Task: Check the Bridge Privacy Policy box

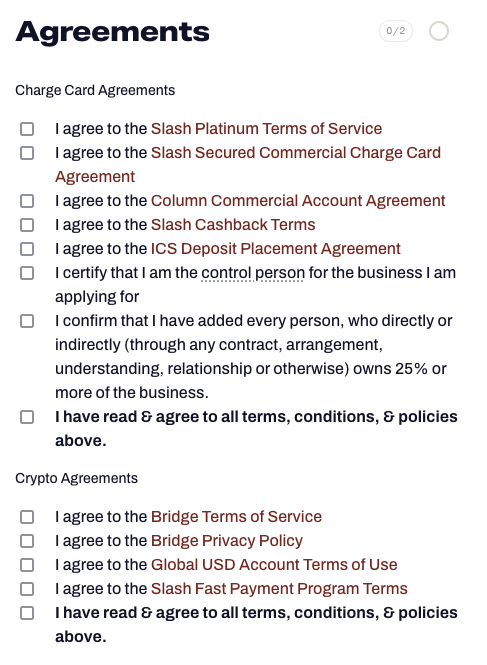Action: [x=27, y=541]
